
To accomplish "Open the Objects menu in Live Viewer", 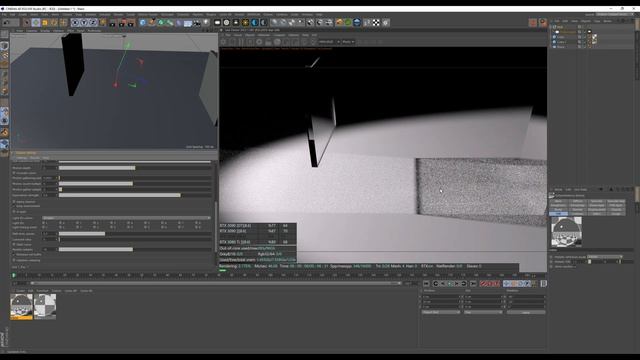I will [250, 35].
